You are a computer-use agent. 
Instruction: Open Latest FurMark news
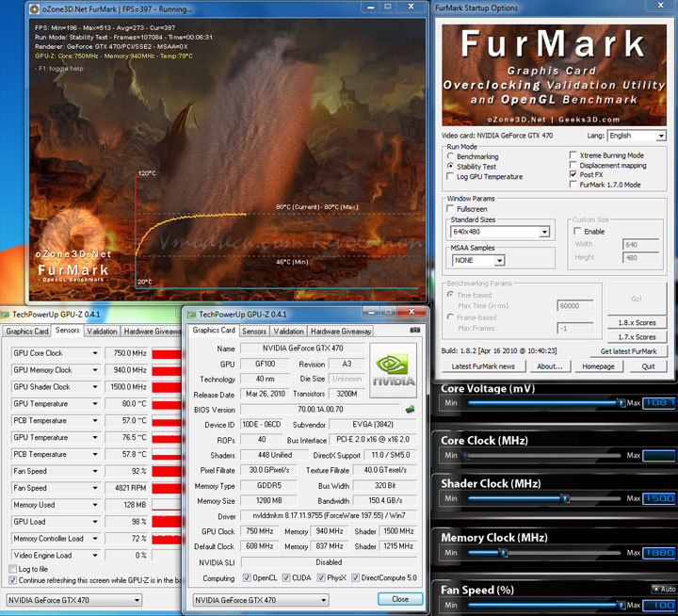(x=483, y=366)
